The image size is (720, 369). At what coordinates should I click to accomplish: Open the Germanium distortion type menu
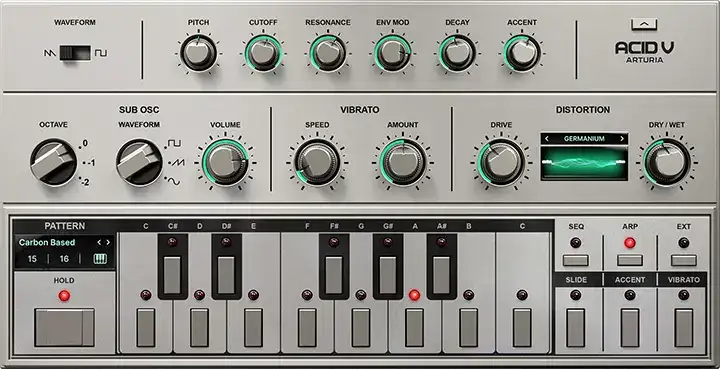[x=584, y=139]
